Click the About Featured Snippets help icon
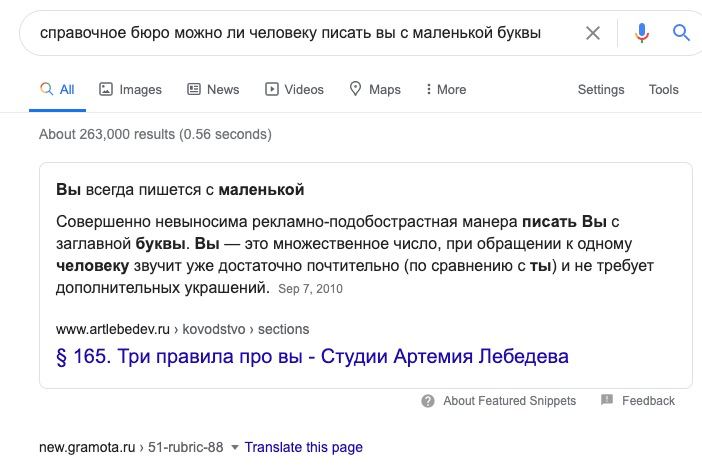 point(428,401)
